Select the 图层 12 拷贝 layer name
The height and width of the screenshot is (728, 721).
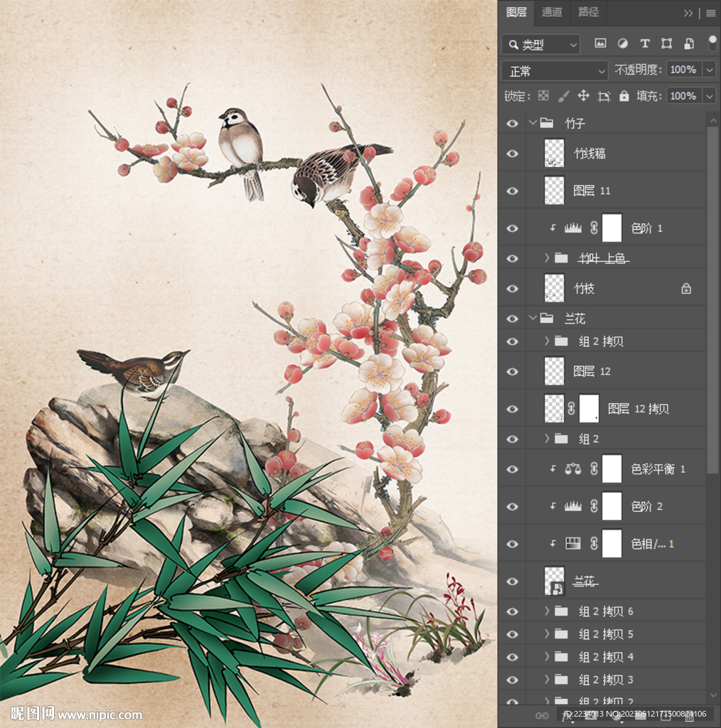pos(639,409)
